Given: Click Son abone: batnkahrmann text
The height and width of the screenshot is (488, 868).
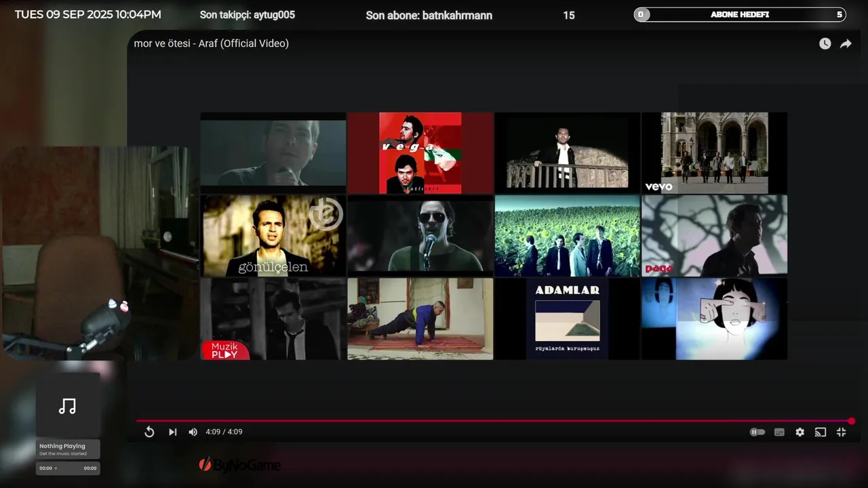Looking at the screenshot, I should click(429, 16).
